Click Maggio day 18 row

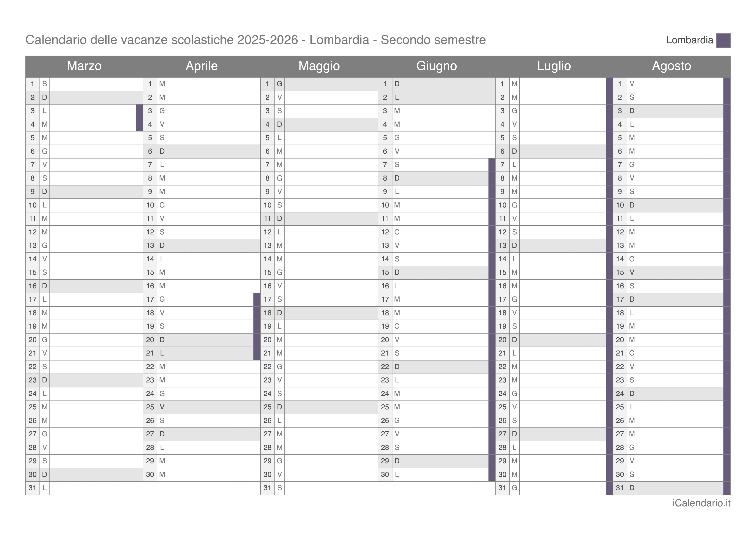click(x=319, y=313)
